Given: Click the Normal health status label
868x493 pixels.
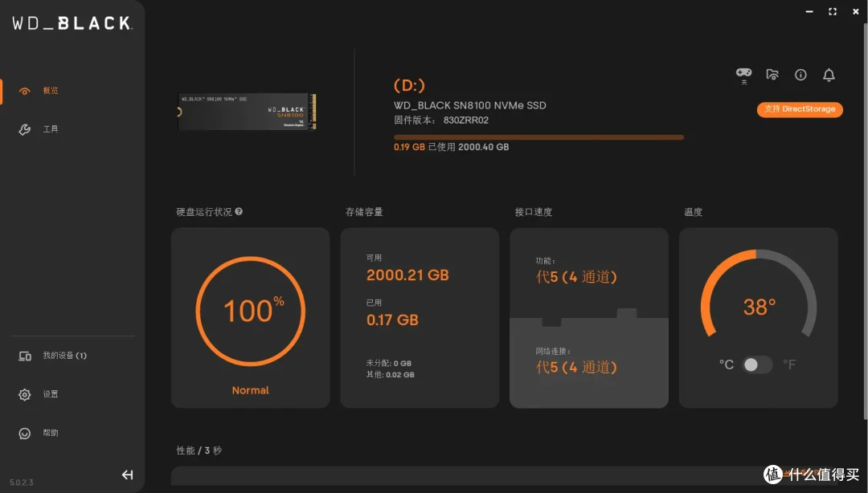Looking at the screenshot, I should click(250, 391).
